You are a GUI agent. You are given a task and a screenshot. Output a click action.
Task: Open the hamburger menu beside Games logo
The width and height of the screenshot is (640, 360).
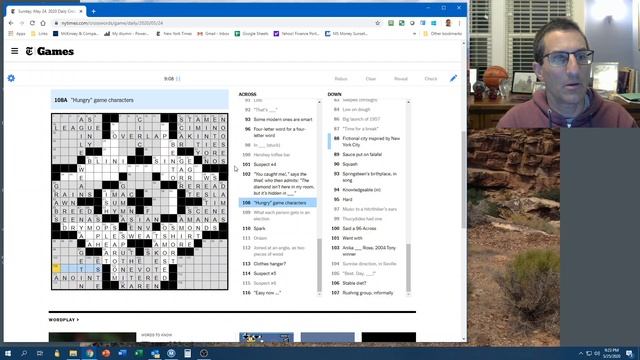(15, 51)
